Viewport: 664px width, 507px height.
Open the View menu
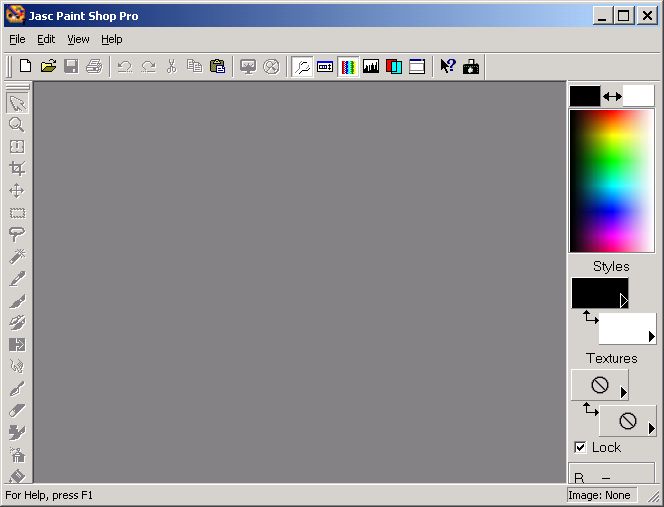click(78, 39)
